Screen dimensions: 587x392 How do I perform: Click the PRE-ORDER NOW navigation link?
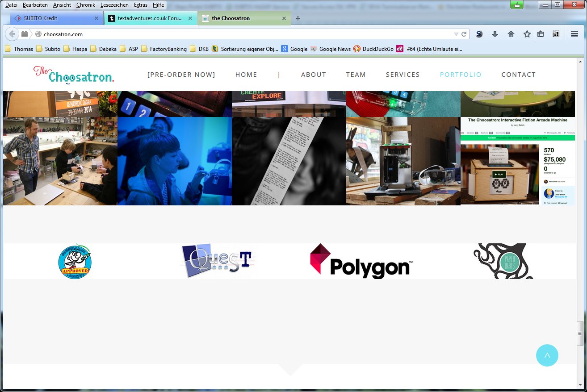tap(181, 75)
